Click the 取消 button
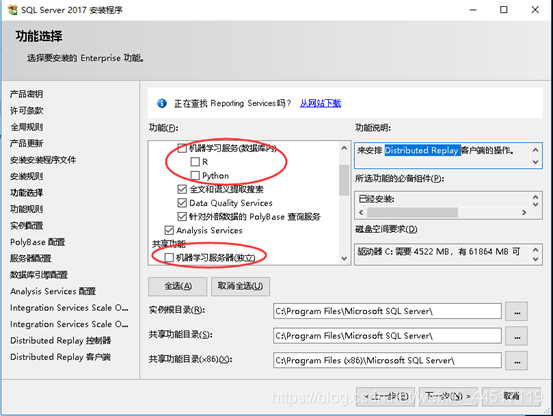The height and width of the screenshot is (416, 553). pos(511,397)
